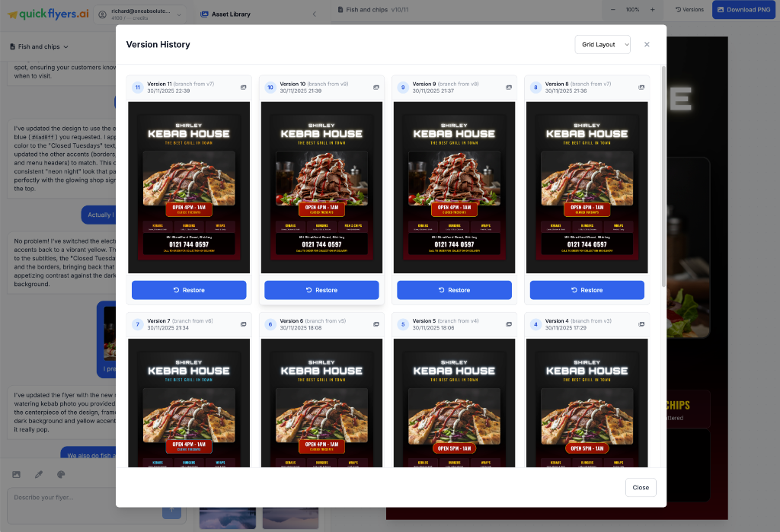
Task: Click the version history vertical scrollbar
Action: 662,175
